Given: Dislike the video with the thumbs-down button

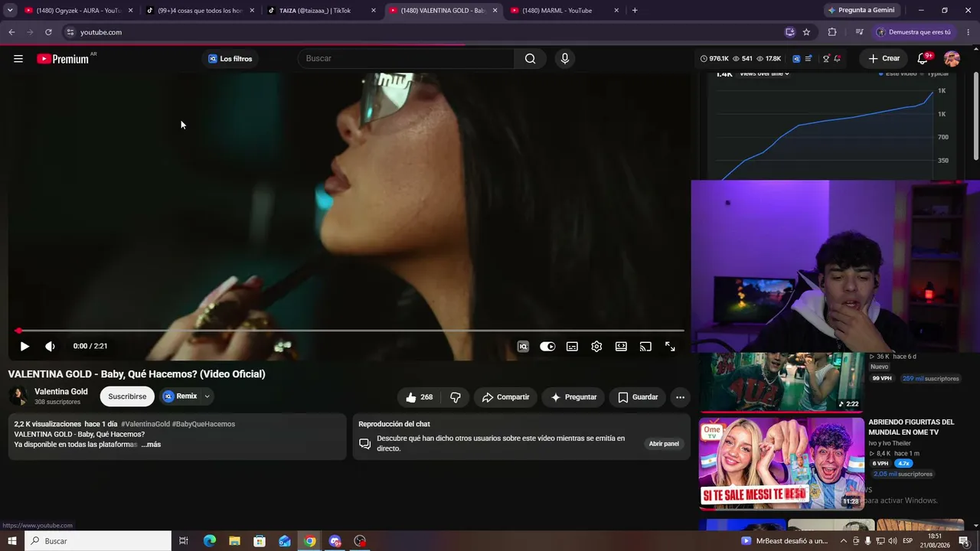Looking at the screenshot, I should [x=456, y=397].
